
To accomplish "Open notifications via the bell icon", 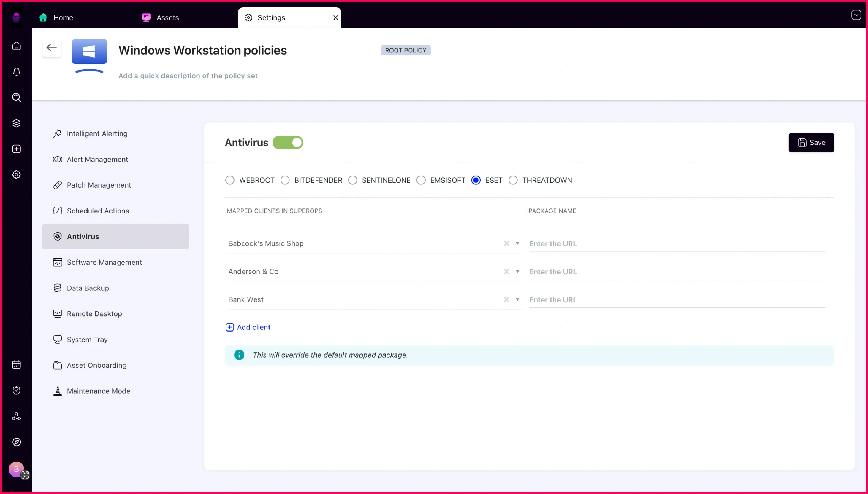I will pos(16,71).
